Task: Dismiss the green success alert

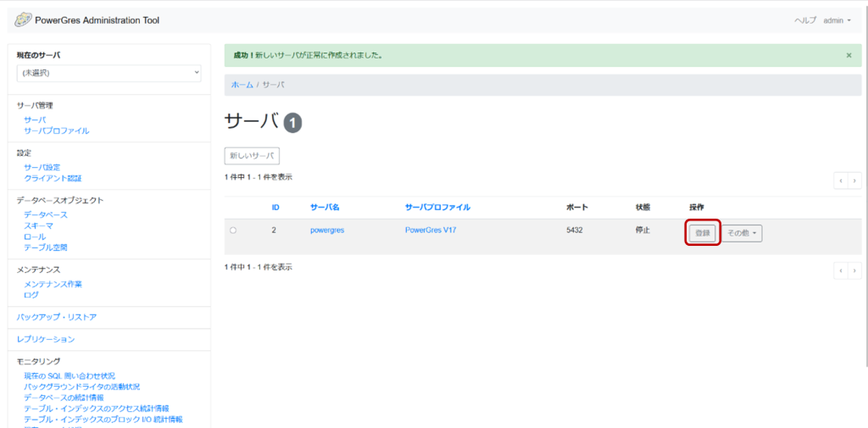Action: click(x=849, y=55)
